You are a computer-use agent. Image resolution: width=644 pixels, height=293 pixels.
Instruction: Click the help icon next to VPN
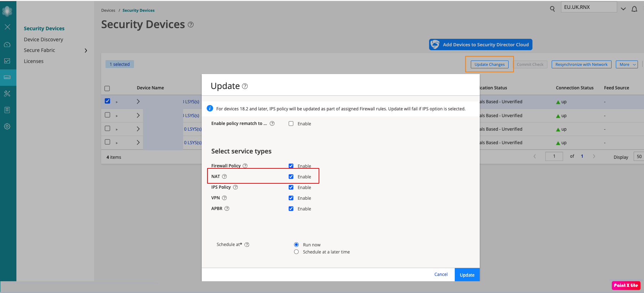225,198
